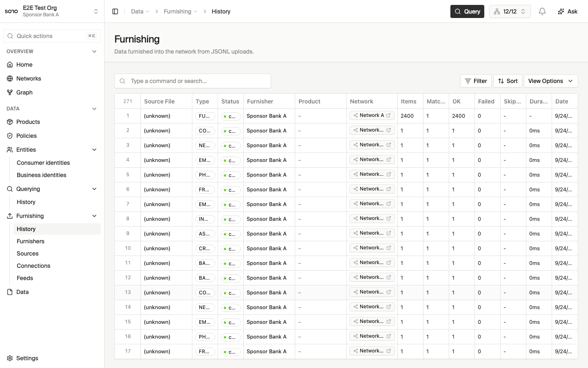The height and width of the screenshot is (368, 588).
Task: Open the Furnishing breadcrumb dropdown
Action: [x=180, y=11]
